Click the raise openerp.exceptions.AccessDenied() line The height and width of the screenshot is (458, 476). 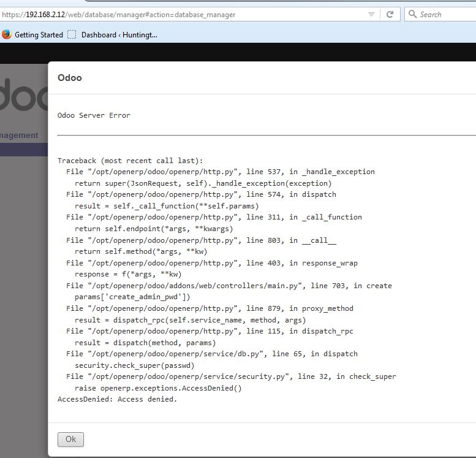[158, 388]
